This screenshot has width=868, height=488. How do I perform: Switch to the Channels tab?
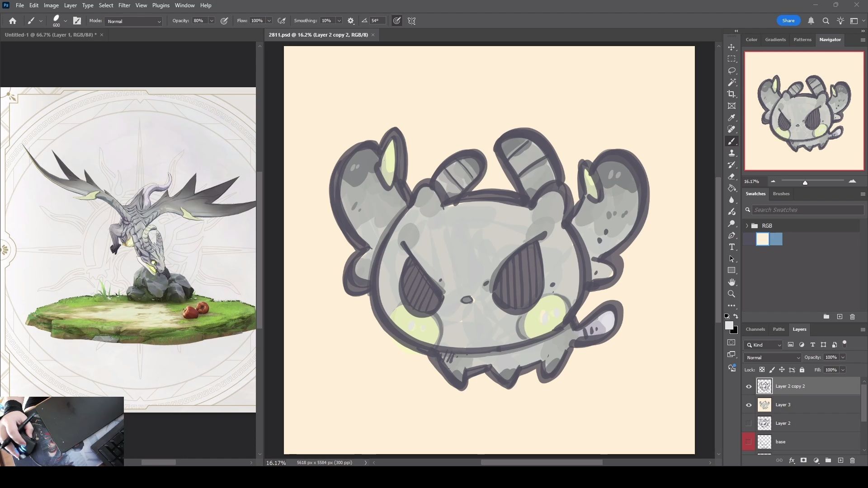(x=755, y=329)
